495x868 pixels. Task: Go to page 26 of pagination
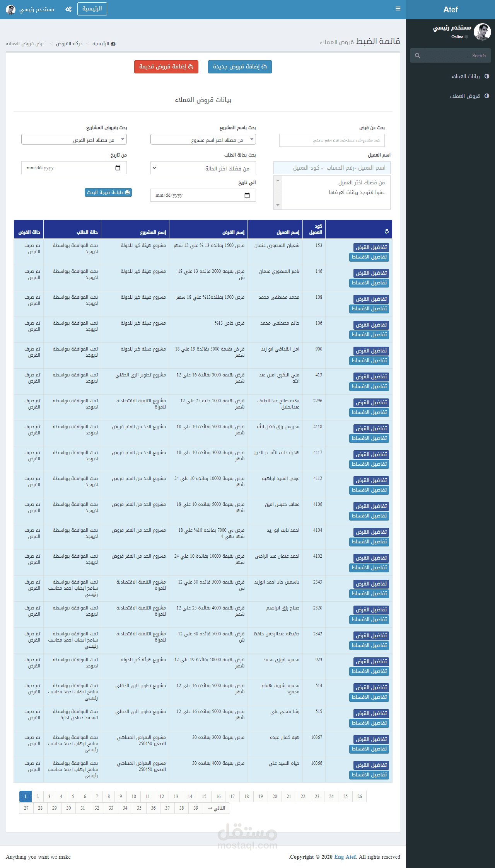360,797
